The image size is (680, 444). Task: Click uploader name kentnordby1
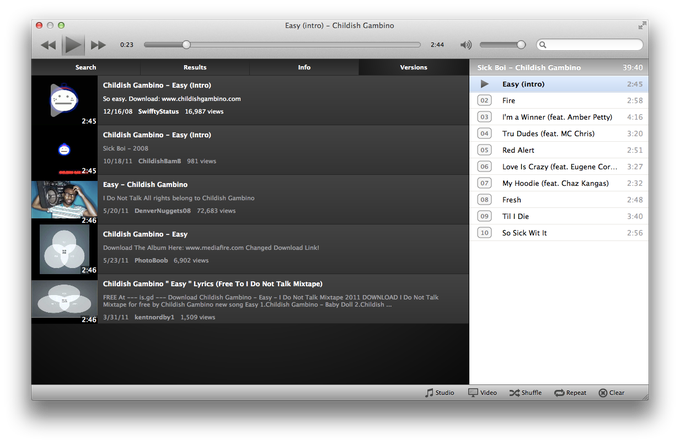click(154, 317)
